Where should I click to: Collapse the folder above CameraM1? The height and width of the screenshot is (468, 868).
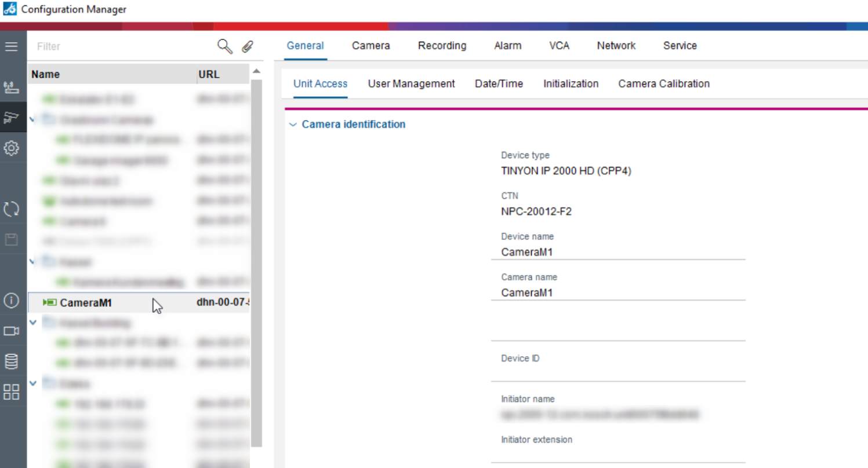click(33, 262)
